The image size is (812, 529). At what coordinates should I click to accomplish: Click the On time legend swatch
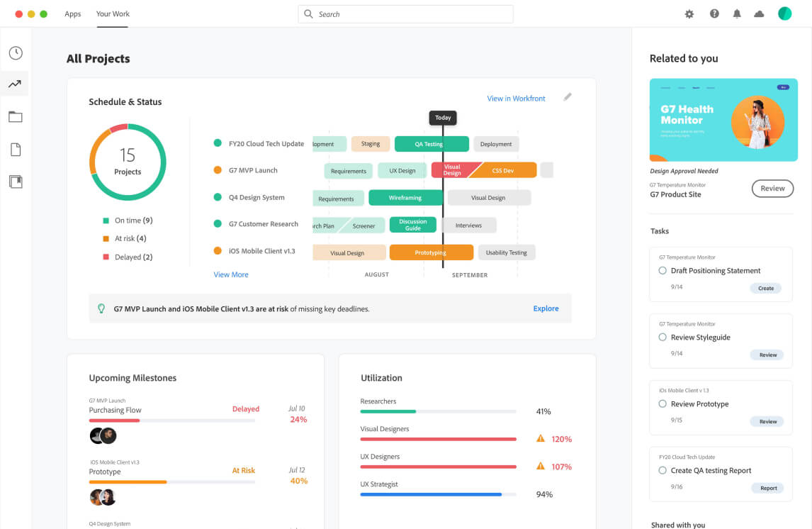[x=106, y=221]
